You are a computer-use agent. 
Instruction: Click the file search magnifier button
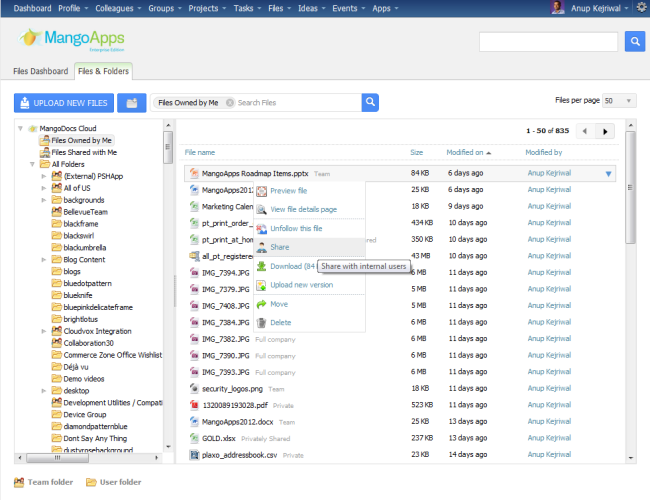(370, 102)
